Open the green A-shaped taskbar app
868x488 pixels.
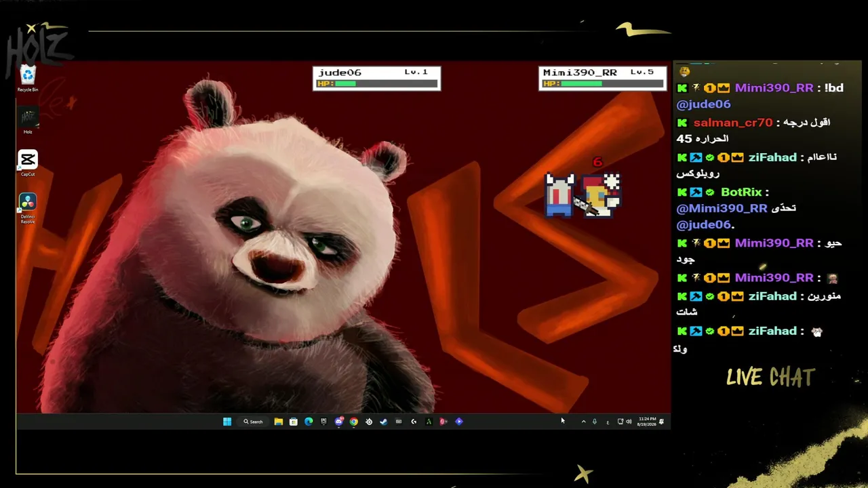(429, 422)
